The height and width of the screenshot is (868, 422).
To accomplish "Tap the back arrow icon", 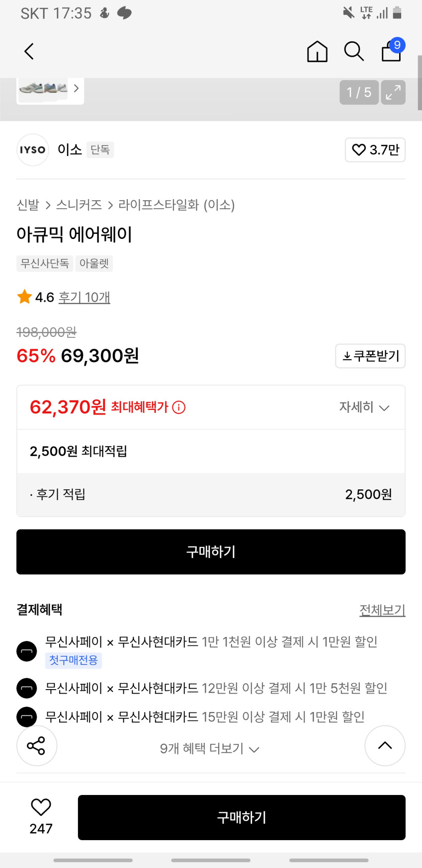I will click(x=29, y=51).
